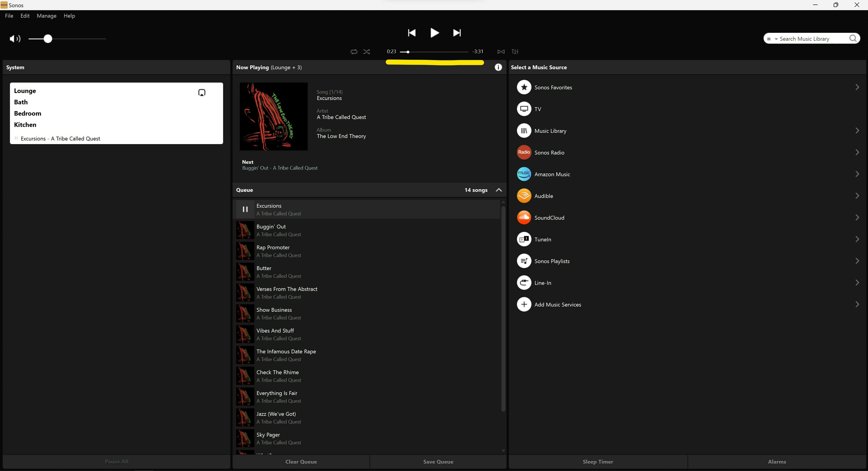Toggle shuffle playback icon
The image size is (868, 471).
click(367, 52)
